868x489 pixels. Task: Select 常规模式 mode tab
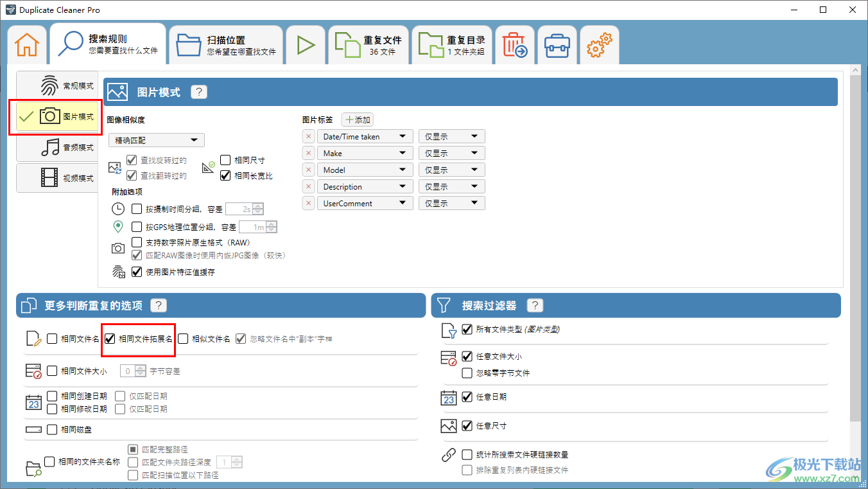click(58, 86)
